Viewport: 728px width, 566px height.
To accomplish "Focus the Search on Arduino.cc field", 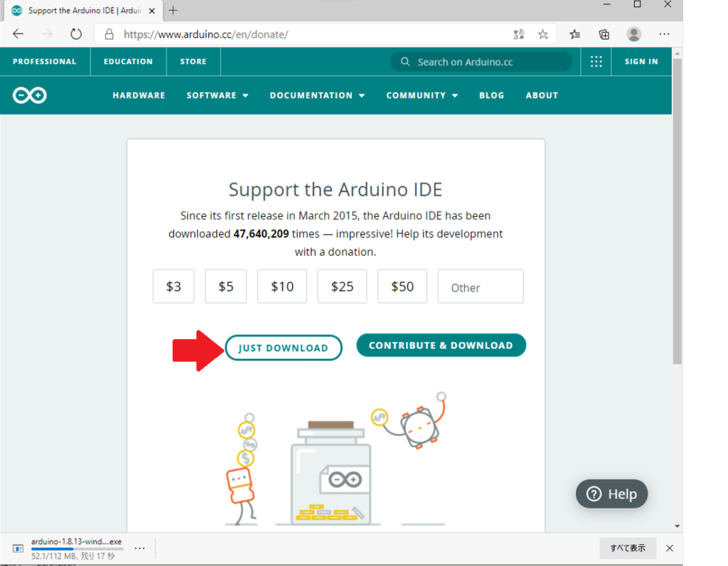I will pos(481,62).
